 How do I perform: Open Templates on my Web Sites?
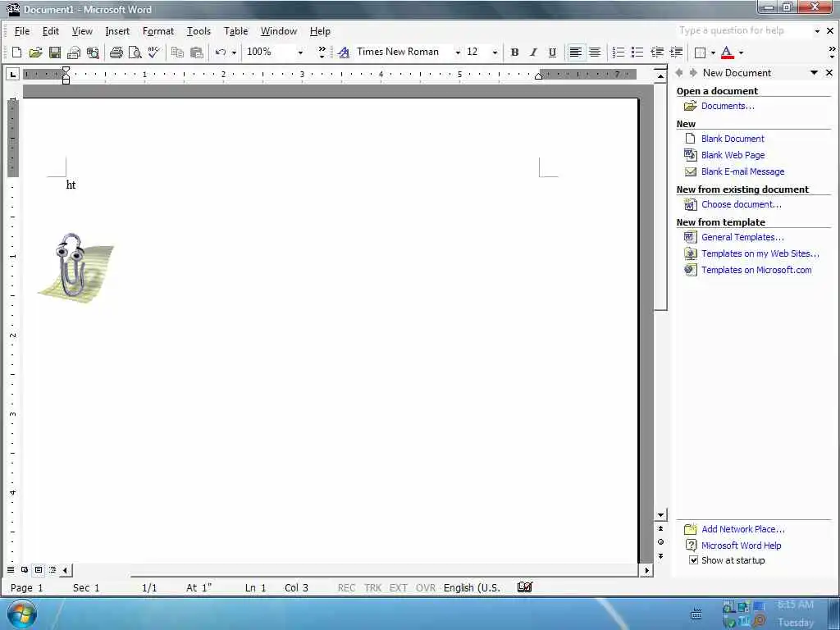tap(760, 254)
